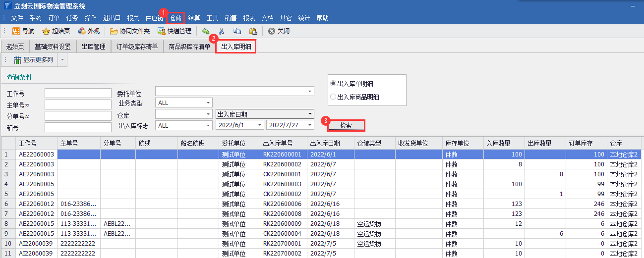Click the 工作号 input field
The width and height of the screenshot is (644, 258).
[78, 94]
